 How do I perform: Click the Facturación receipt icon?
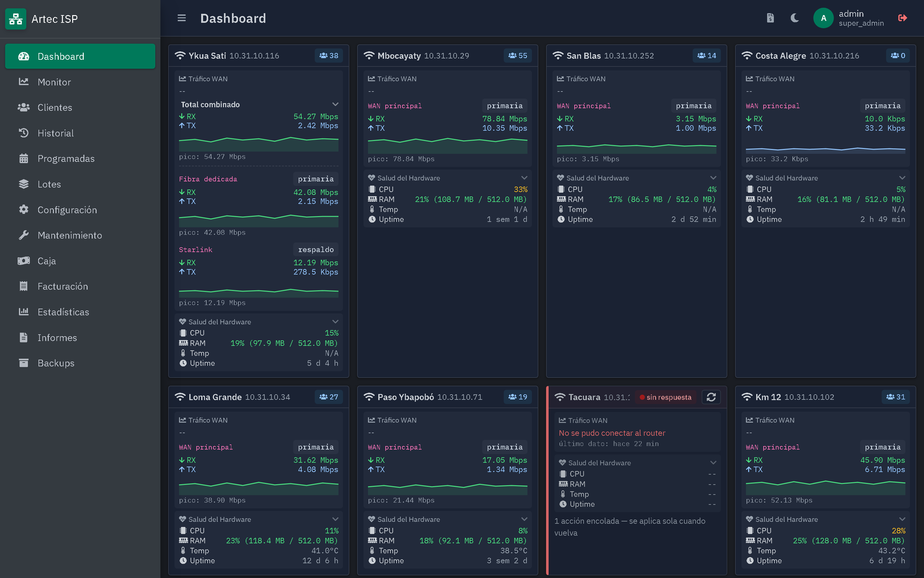coord(24,286)
